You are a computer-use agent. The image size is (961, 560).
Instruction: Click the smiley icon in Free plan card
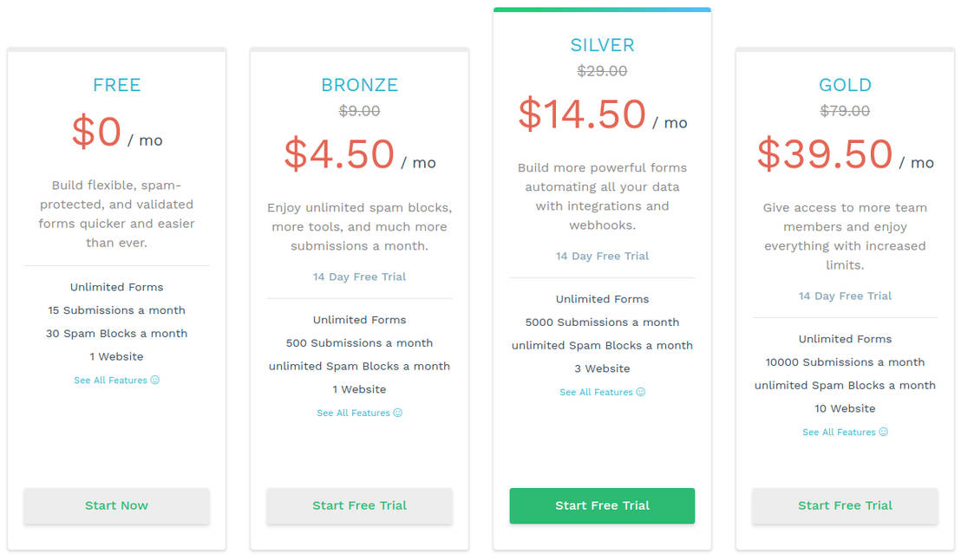155,381
